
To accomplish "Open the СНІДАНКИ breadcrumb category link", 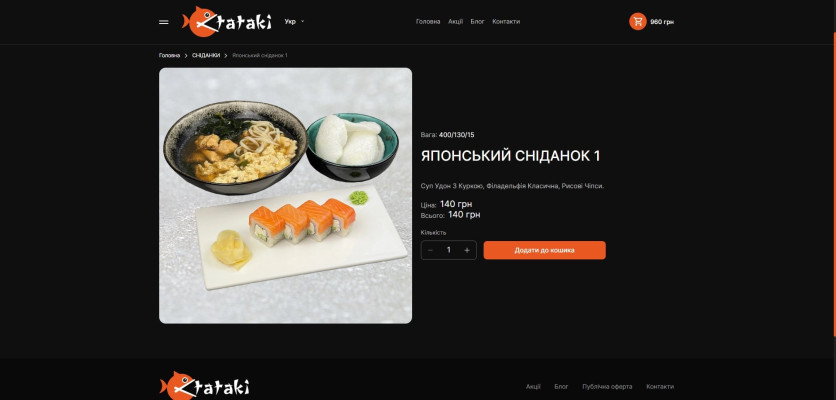I will click(206, 55).
